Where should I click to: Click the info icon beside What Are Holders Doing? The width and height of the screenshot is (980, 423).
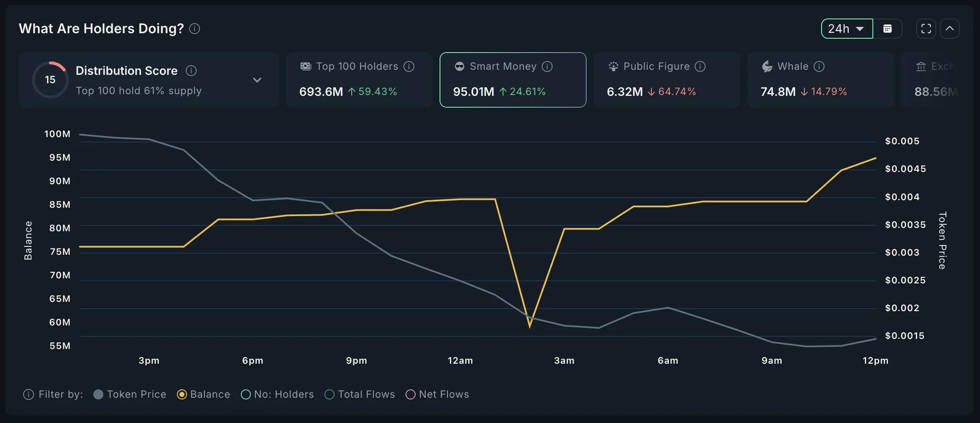coord(194,29)
